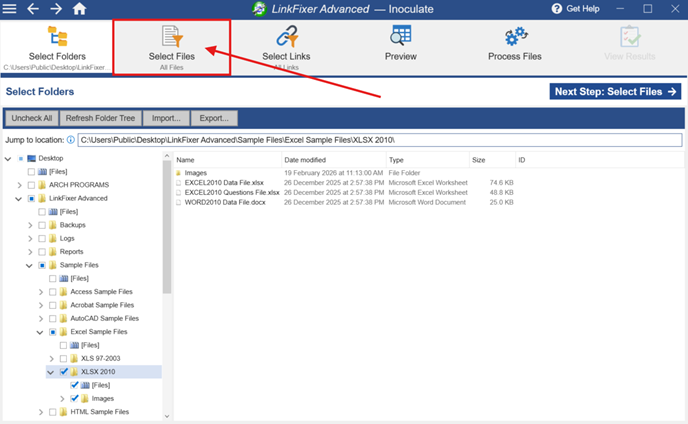Return to Home via house icon
The height and width of the screenshot is (424, 688).
(79, 8)
